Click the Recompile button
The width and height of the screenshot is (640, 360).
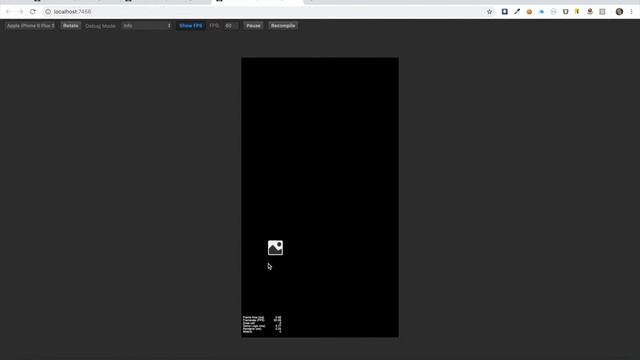pos(283,26)
